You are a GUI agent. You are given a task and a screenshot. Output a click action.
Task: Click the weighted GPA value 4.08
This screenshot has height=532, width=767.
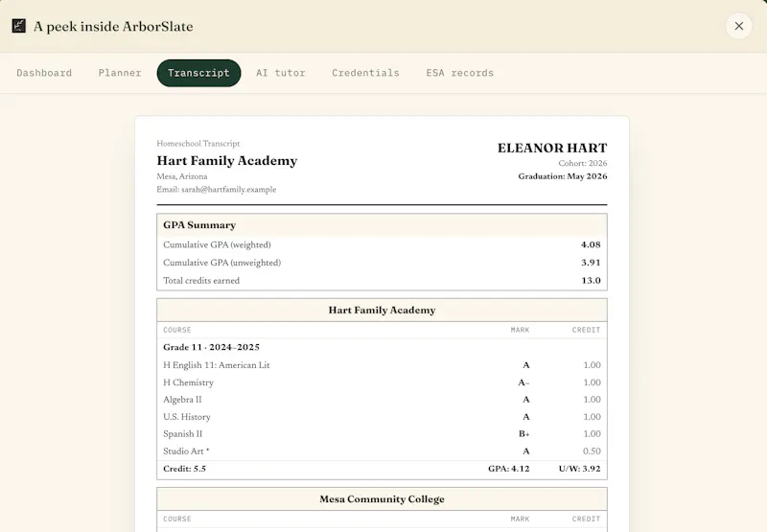pos(591,244)
